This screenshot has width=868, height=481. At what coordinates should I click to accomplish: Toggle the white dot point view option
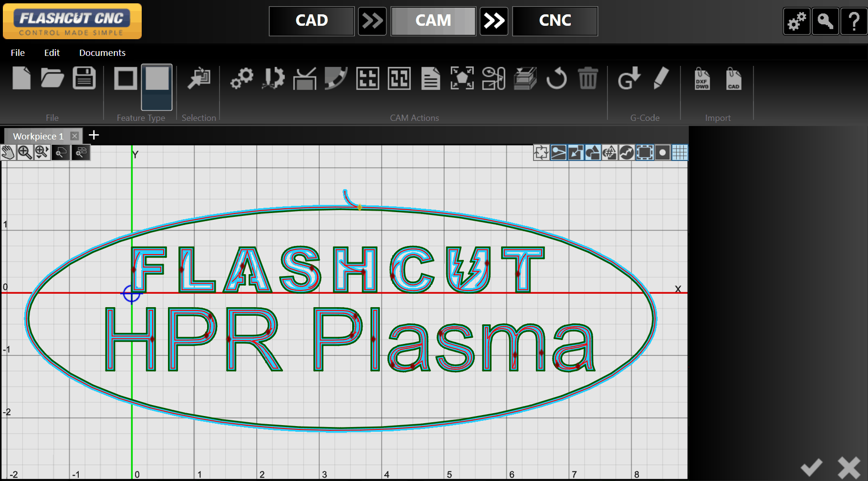click(x=662, y=153)
